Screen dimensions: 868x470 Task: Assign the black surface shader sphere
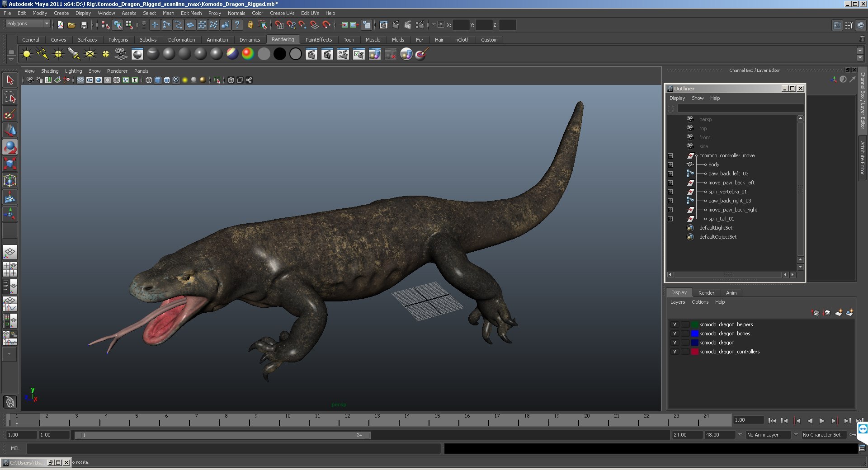click(x=279, y=54)
